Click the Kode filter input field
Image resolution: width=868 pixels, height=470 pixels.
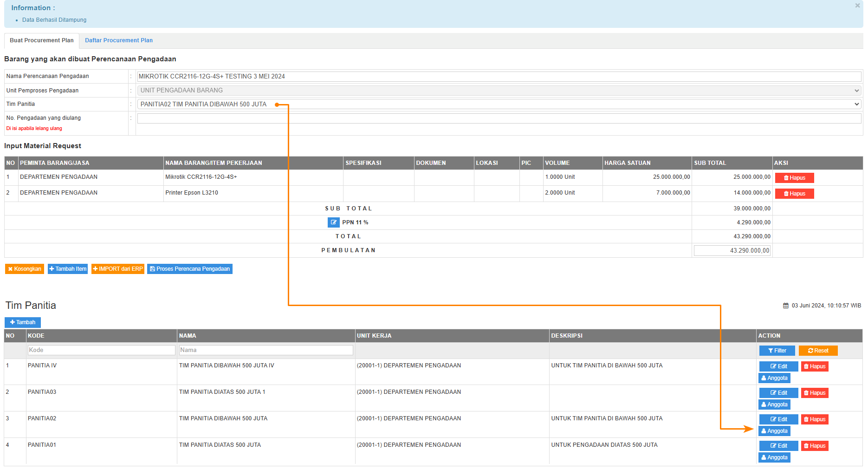(x=101, y=350)
